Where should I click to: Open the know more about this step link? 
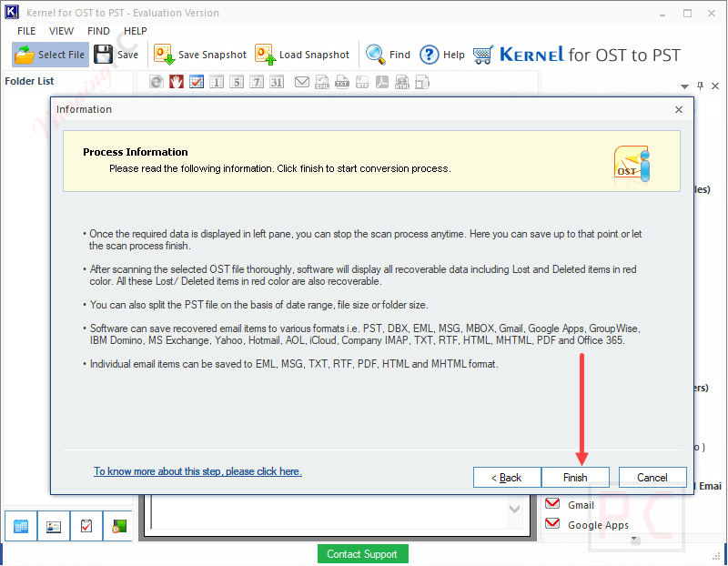click(x=197, y=471)
